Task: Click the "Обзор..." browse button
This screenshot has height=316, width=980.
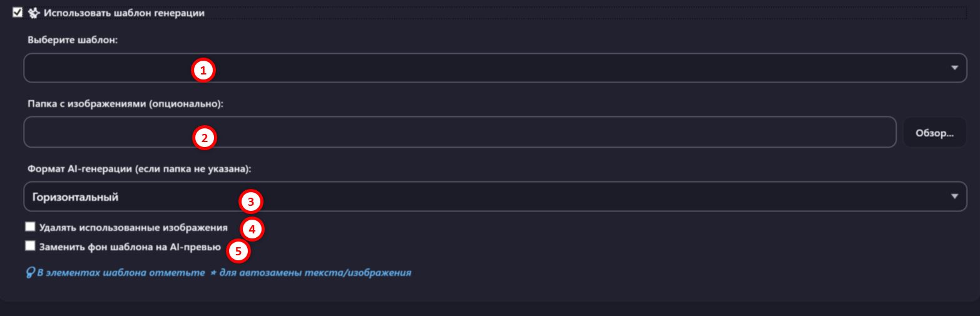Action: [x=934, y=133]
